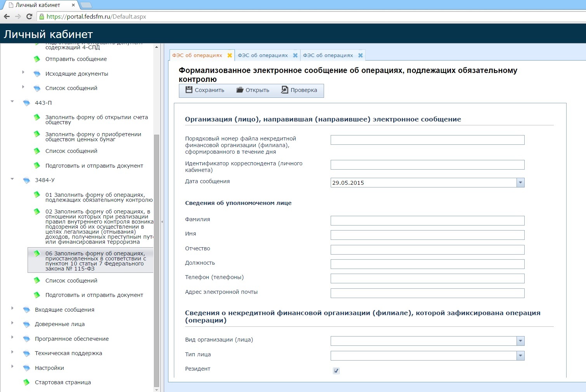This screenshot has height=392, width=586.
Task: Click green icon of form 06 об операциях
Action: [37, 253]
